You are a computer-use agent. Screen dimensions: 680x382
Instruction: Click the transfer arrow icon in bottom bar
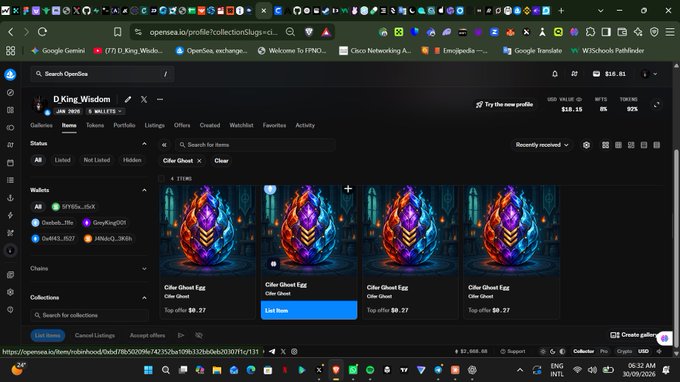tap(181, 335)
